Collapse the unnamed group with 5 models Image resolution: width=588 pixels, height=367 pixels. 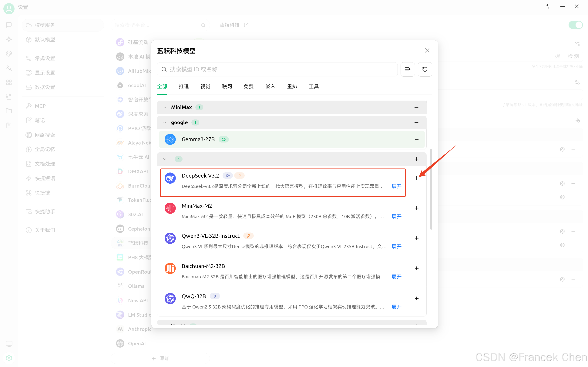[x=165, y=159]
